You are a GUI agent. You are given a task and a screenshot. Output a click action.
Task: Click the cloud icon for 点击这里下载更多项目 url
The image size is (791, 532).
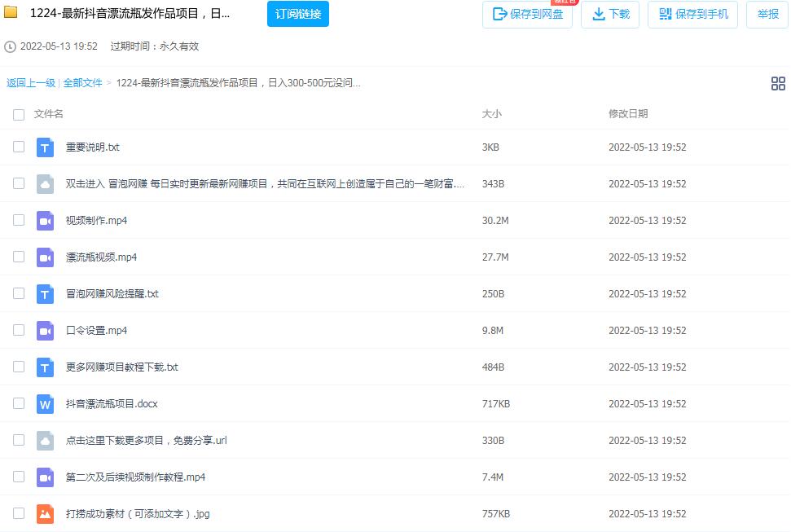[x=45, y=441]
